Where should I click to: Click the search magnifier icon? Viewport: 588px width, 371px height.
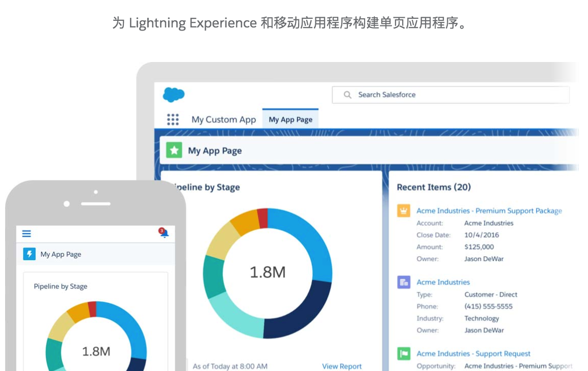click(x=347, y=95)
